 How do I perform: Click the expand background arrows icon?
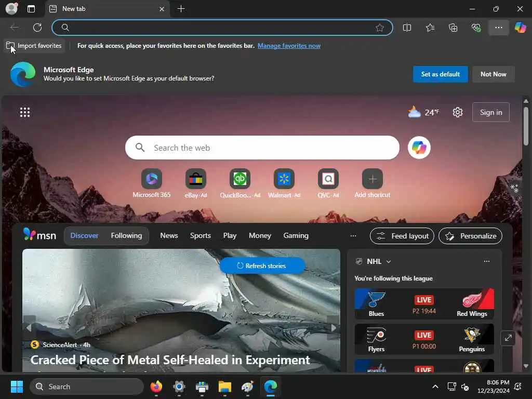(x=508, y=338)
